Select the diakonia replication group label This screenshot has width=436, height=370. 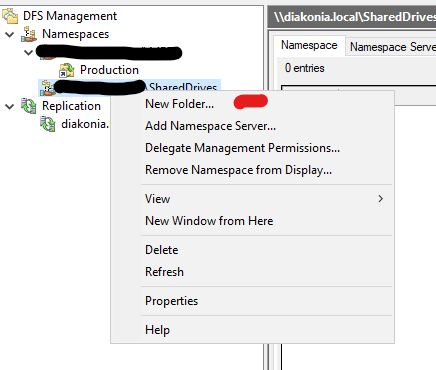(x=85, y=124)
